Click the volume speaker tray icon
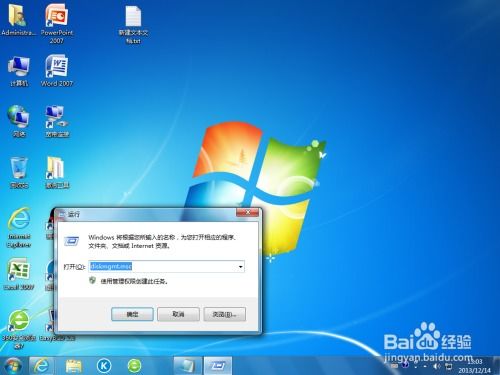This screenshot has height=375, width=500. [x=436, y=366]
